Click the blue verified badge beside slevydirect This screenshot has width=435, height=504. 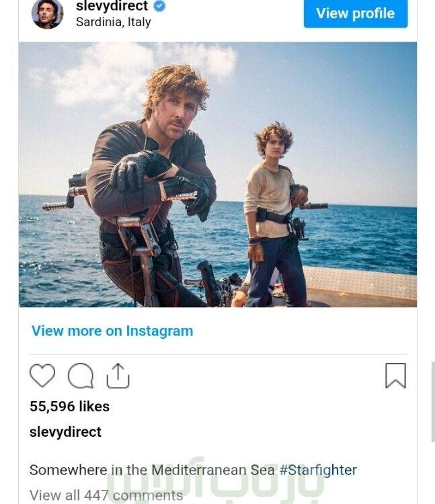click(x=159, y=6)
